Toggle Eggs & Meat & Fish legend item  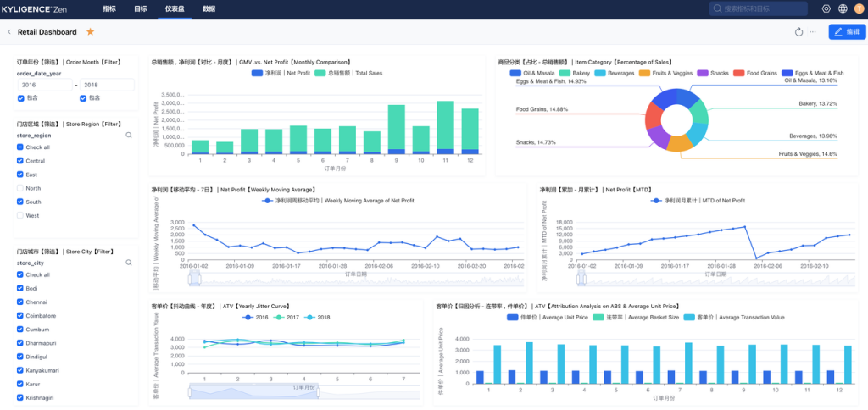(x=813, y=73)
